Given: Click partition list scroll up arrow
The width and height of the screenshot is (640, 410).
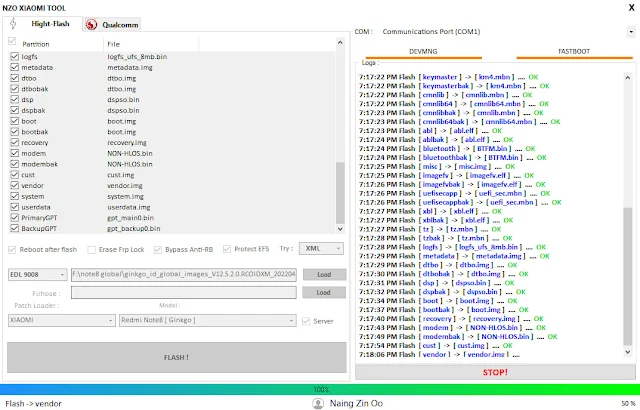Looking at the screenshot, I should 340,42.
